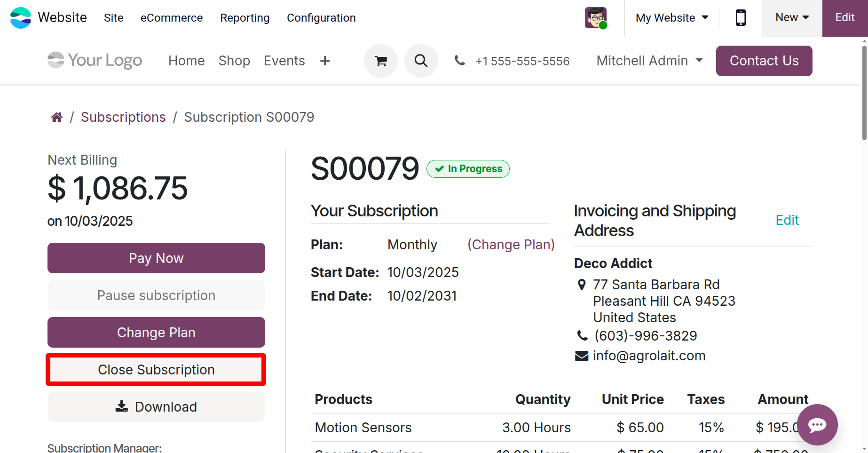This screenshot has width=868, height=453.
Task: Click the (Change Plan) link
Action: (511, 245)
